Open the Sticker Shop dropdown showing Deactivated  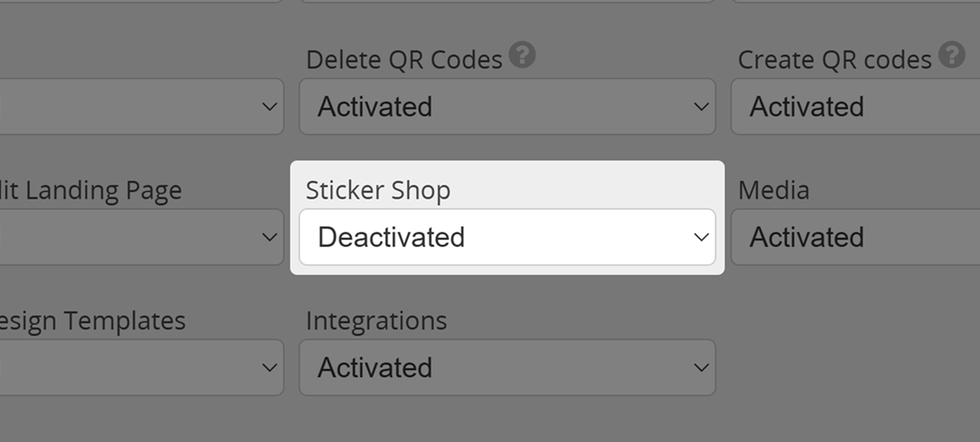click(508, 236)
